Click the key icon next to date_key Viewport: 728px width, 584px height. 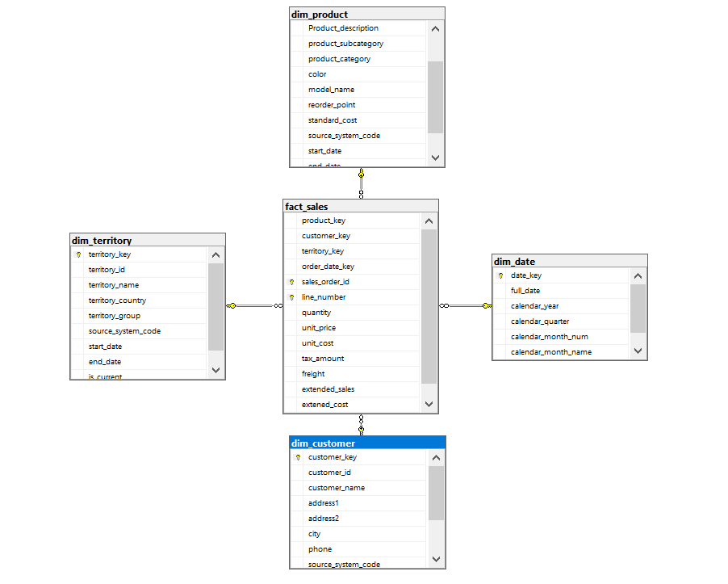(500, 275)
